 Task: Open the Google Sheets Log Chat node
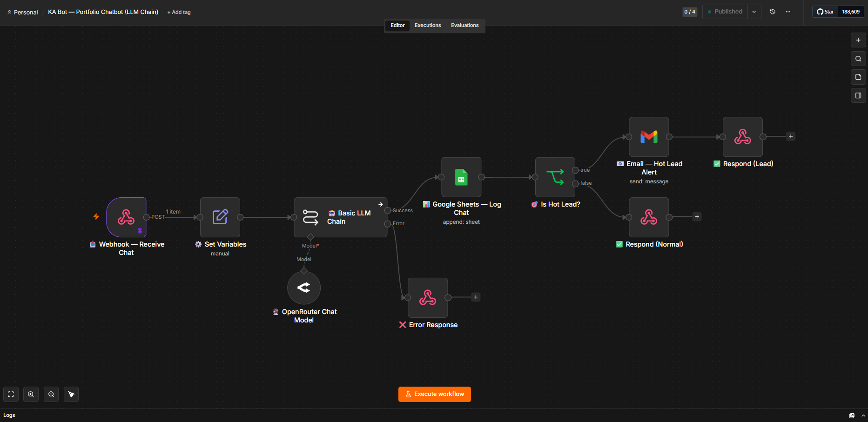(x=461, y=177)
